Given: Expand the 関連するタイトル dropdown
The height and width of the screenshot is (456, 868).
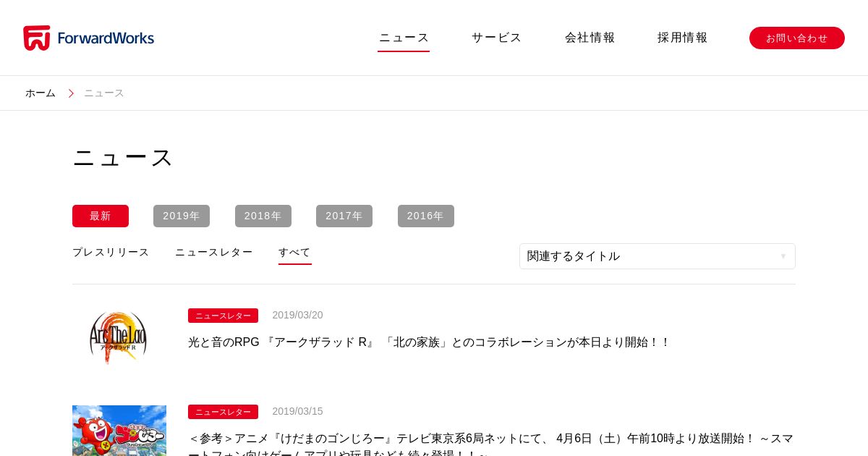Looking at the screenshot, I should pyautogui.click(x=658, y=256).
